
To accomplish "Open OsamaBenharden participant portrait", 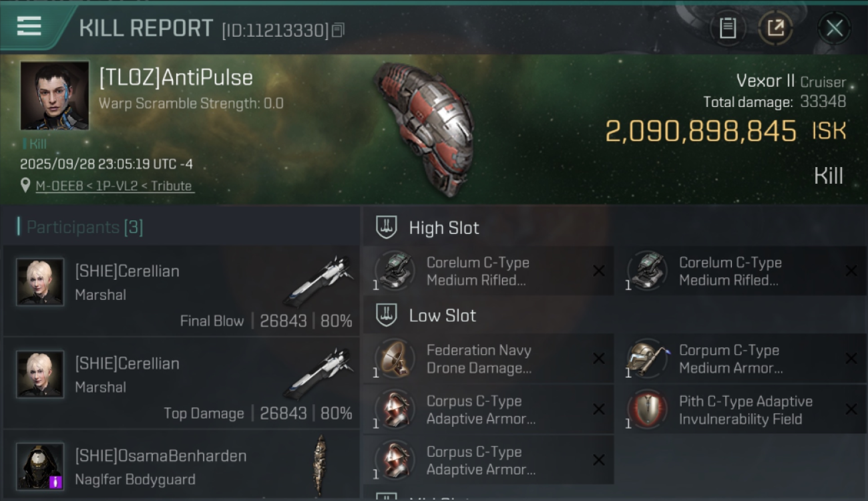I will (40, 466).
